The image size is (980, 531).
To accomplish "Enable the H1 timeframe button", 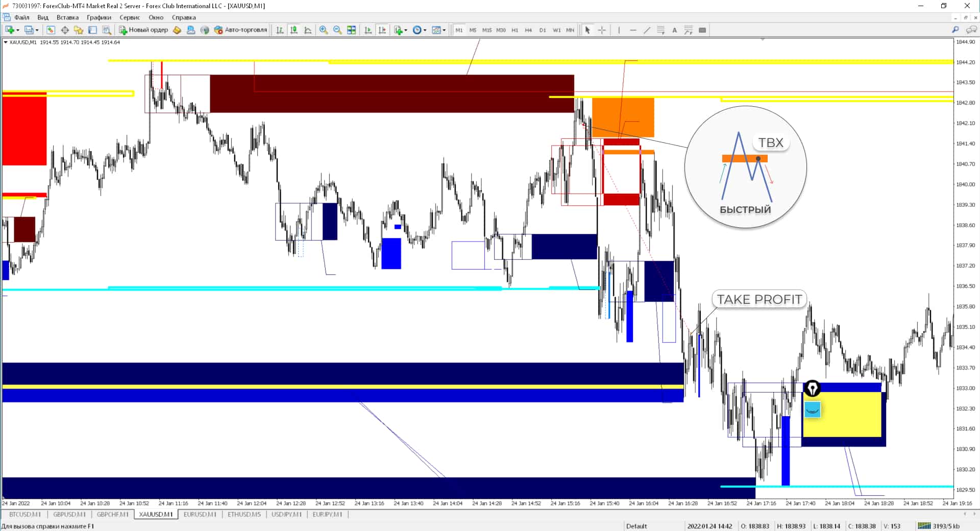I will 514,30.
